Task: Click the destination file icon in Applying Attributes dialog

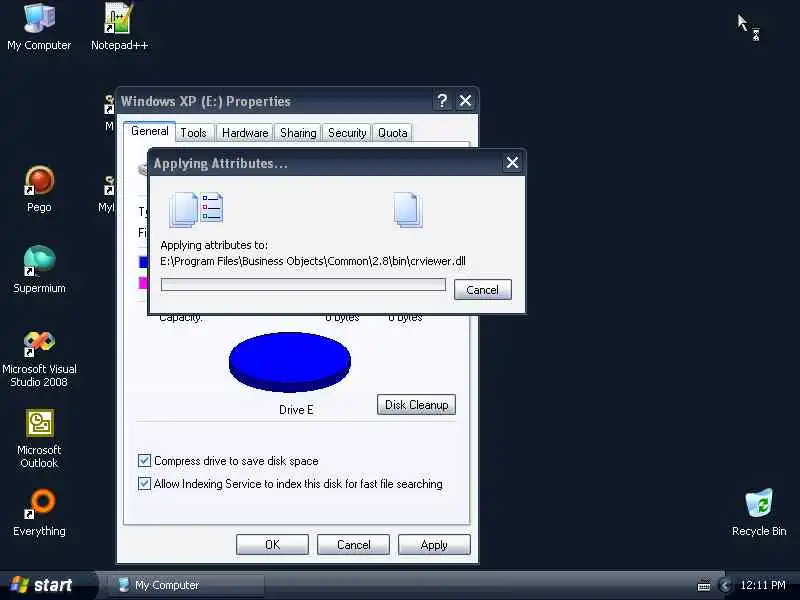Action: (x=408, y=209)
